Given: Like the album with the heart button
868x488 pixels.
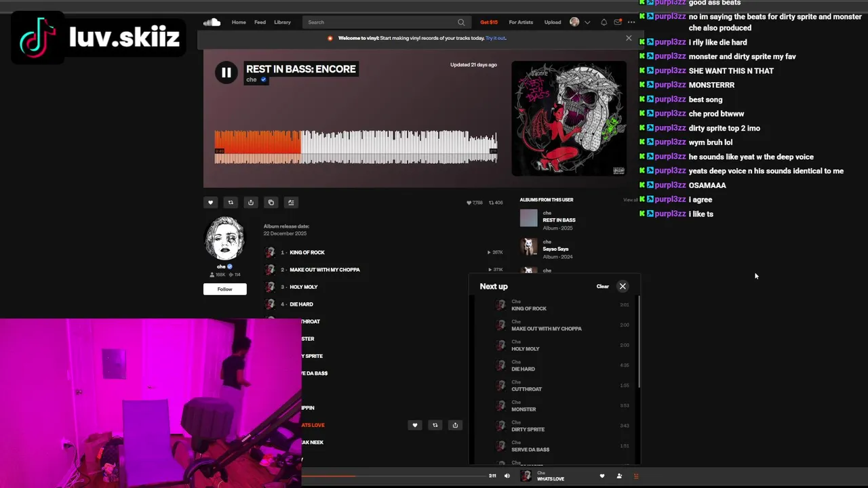Looking at the screenshot, I should coord(210,203).
